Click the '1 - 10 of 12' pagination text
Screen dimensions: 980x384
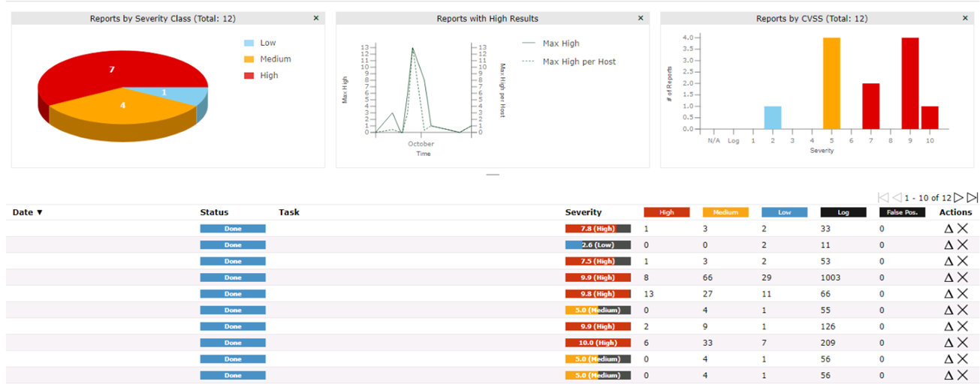point(927,198)
